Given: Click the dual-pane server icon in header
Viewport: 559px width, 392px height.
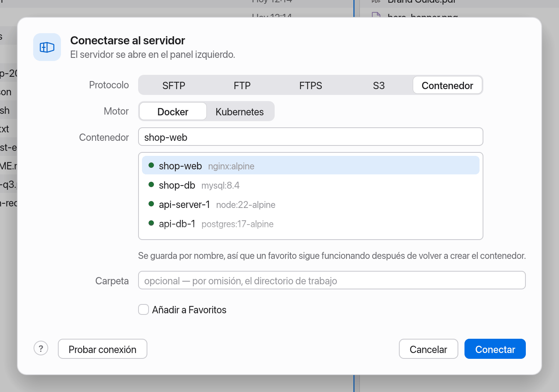Looking at the screenshot, I should (x=47, y=47).
